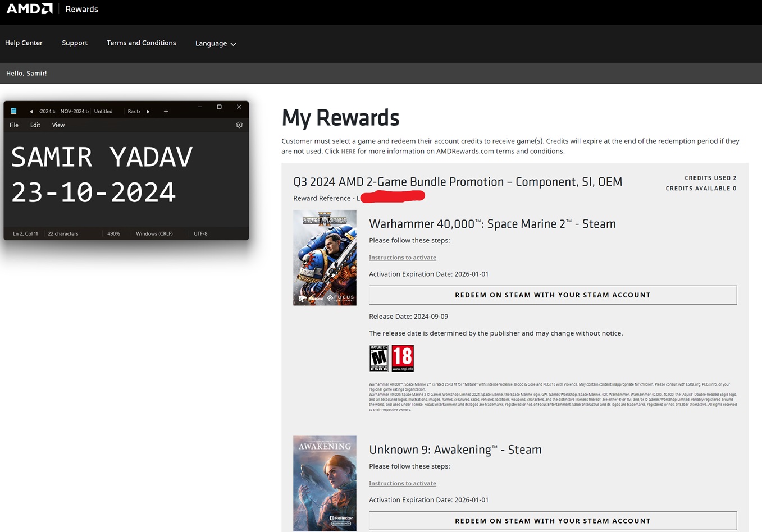The image size is (762, 532).
Task: Open Notepad settings gear icon
Action: (x=239, y=125)
